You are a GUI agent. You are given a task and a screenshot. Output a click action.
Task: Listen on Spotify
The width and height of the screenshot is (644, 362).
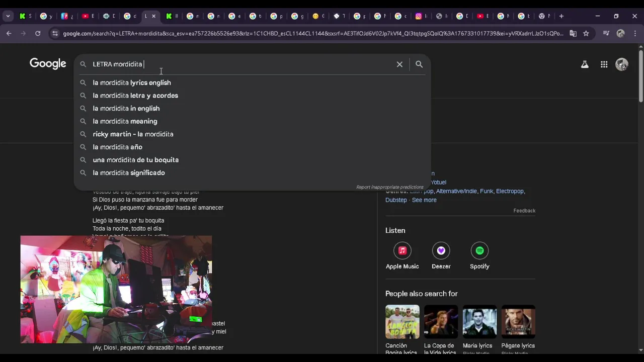tap(479, 256)
